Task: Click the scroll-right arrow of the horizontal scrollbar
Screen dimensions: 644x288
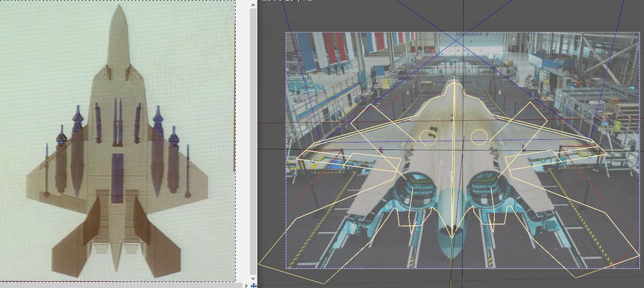Action: [x=246, y=285]
